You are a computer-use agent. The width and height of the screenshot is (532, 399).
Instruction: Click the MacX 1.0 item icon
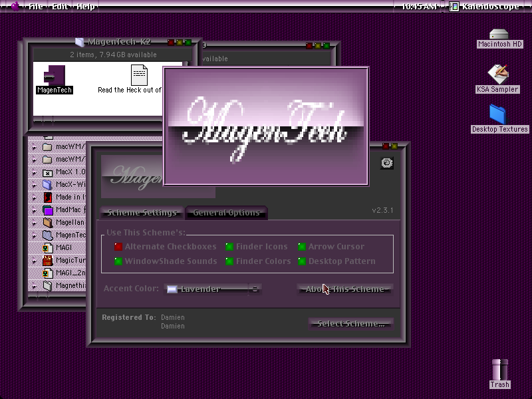[x=47, y=172]
